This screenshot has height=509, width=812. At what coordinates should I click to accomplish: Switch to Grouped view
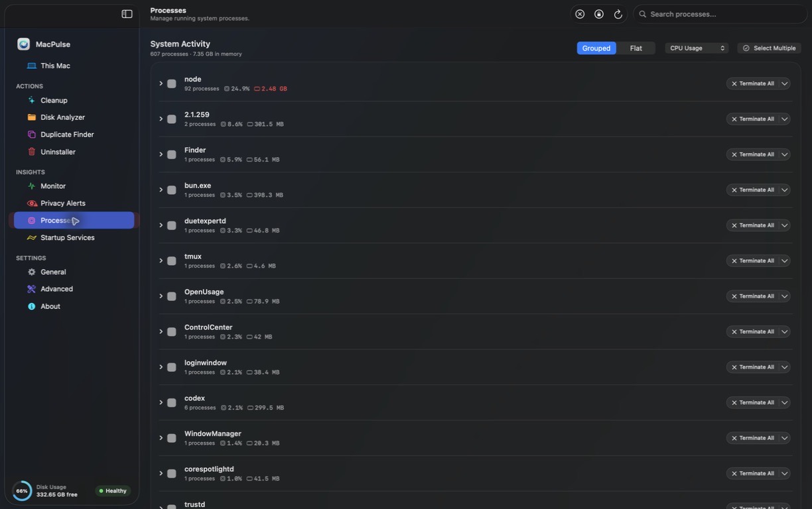tap(596, 48)
